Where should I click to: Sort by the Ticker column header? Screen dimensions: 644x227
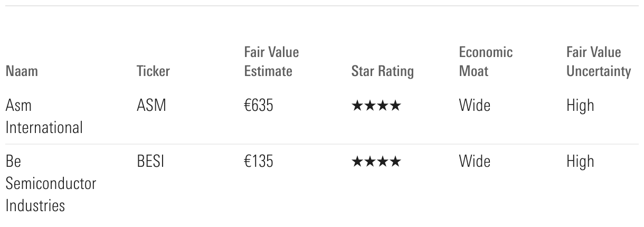[x=153, y=71]
